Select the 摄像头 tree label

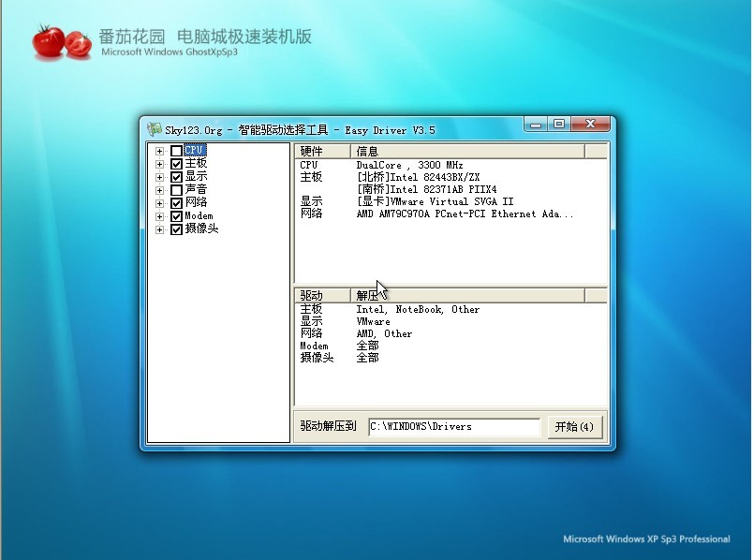click(x=201, y=229)
